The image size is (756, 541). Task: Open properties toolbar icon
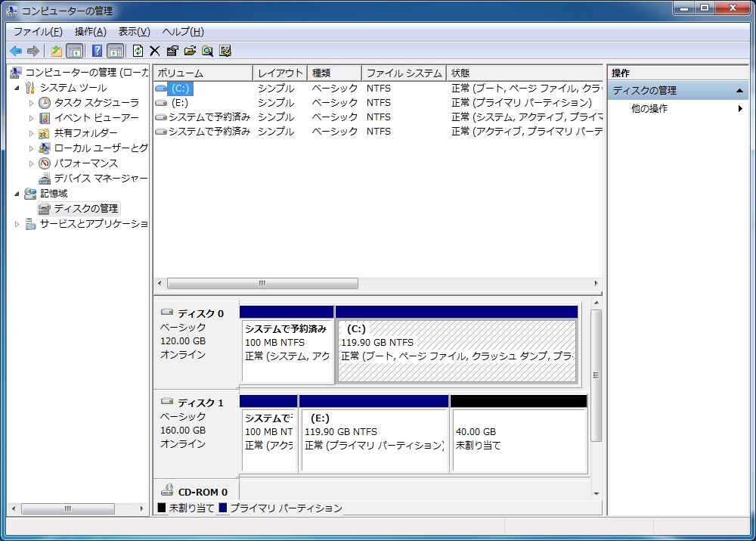pyautogui.click(x=172, y=51)
